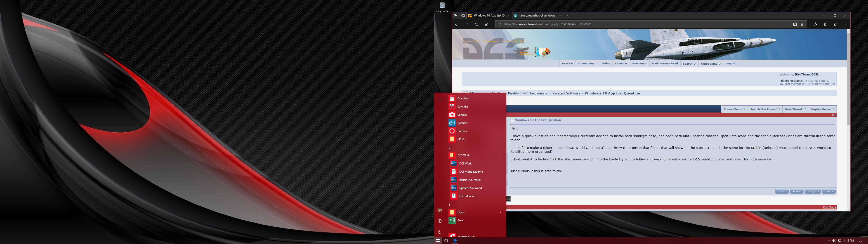Open Calendar app in Start menu

click(476, 106)
